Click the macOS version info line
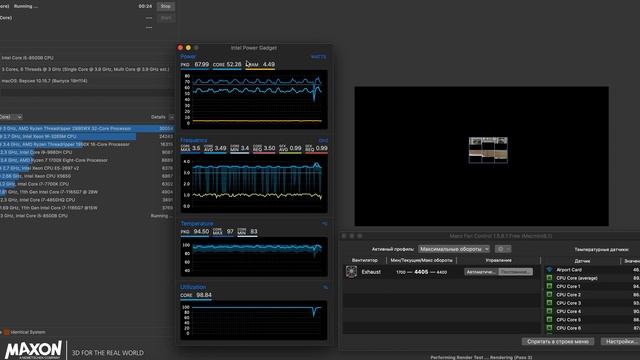The width and height of the screenshot is (640, 360). (44, 81)
